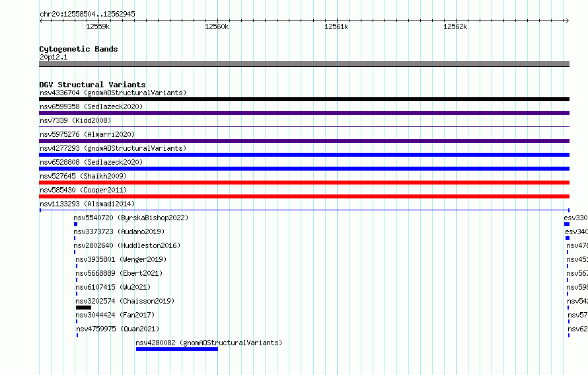Screen dimensions: 588x375
Task: Click the chr20:12558504..12562945 region label
Action: click(x=87, y=14)
